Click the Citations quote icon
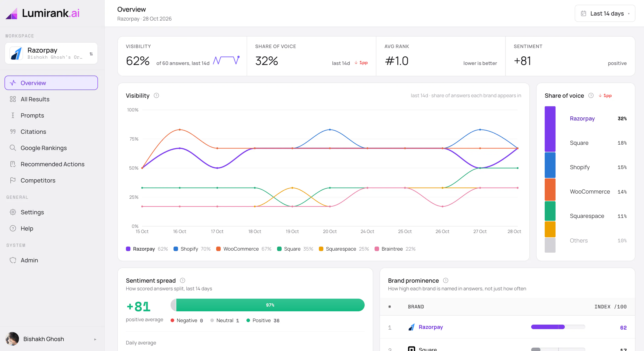The image size is (644, 351). 13,132
